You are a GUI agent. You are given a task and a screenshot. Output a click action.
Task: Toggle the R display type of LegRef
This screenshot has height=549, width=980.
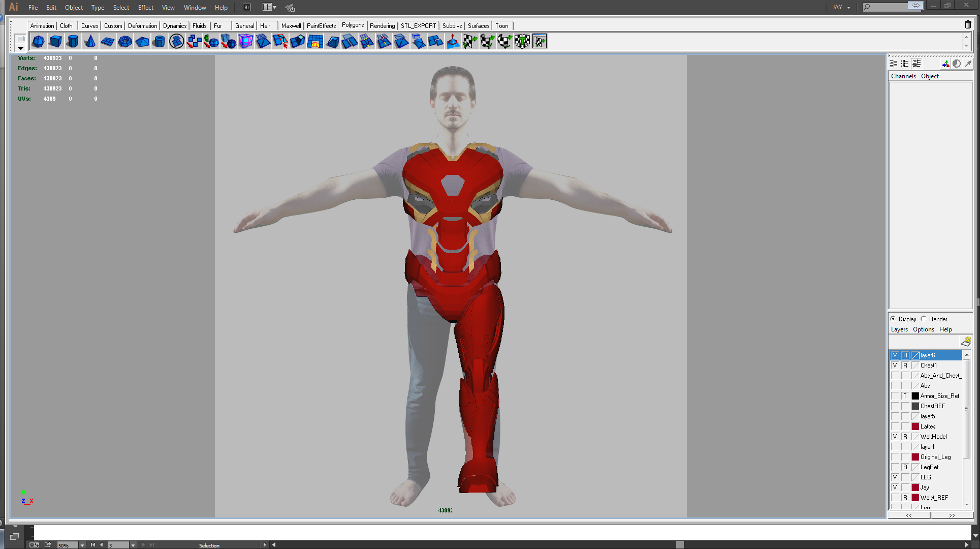[x=905, y=467]
